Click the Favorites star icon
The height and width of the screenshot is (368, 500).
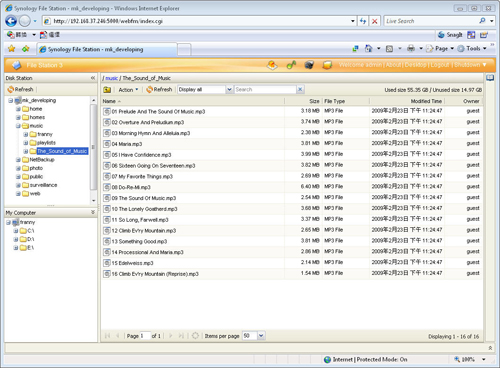point(12,49)
